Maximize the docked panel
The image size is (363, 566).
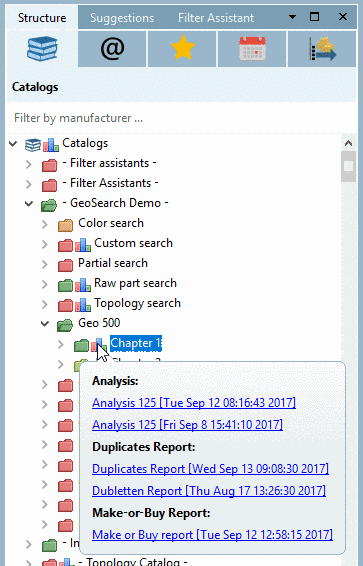click(315, 17)
